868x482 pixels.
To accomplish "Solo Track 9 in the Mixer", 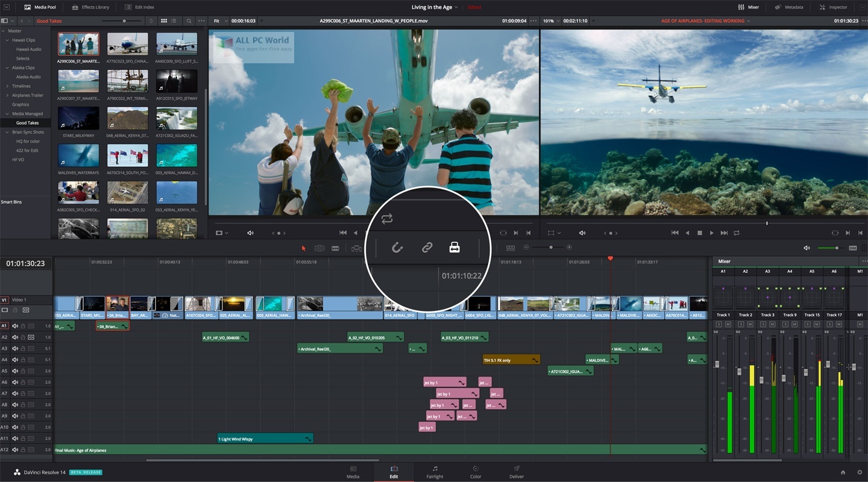I will (x=785, y=324).
